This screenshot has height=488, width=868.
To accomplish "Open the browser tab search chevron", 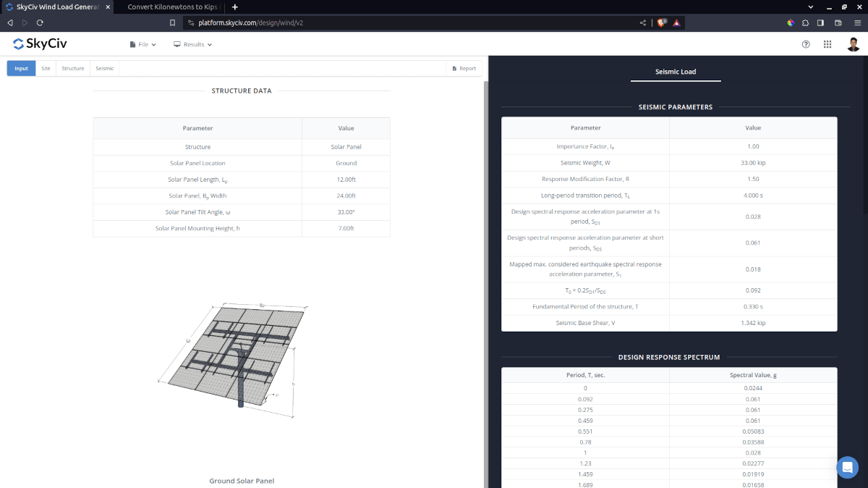I will point(810,7).
